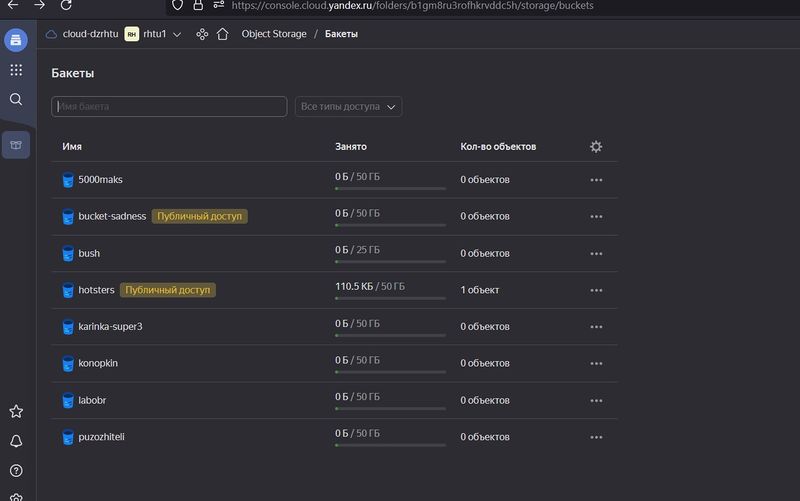This screenshot has height=501, width=800.
Task: Open three-dots menu for 5000maks bucket
Action: (x=596, y=180)
